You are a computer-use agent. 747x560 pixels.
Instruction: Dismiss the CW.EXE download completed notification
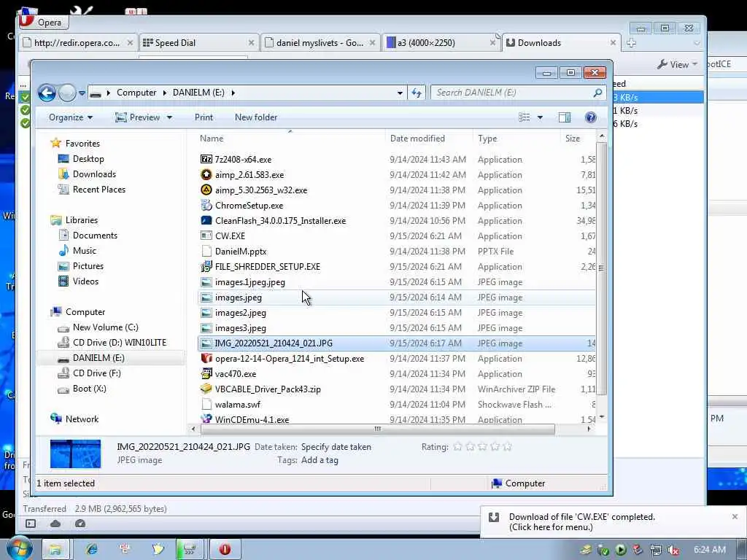pos(735,516)
